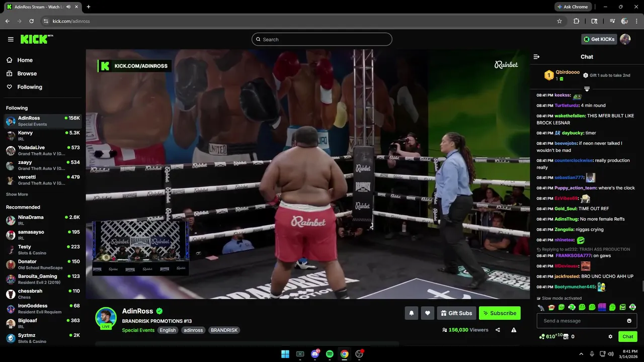This screenshot has width=644, height=362.
Task: Click the boxing stream video player
Action: point(307,174)
